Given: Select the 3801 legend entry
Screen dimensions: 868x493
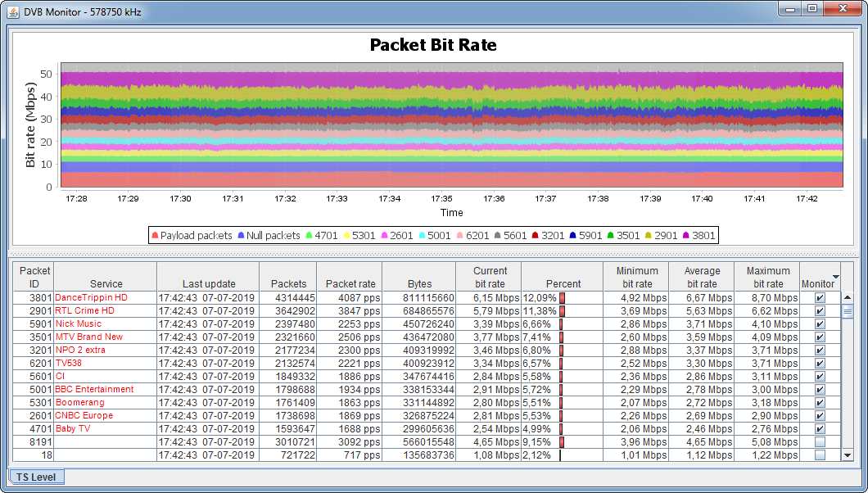Looking at the screenshot, I should (698, 236).
